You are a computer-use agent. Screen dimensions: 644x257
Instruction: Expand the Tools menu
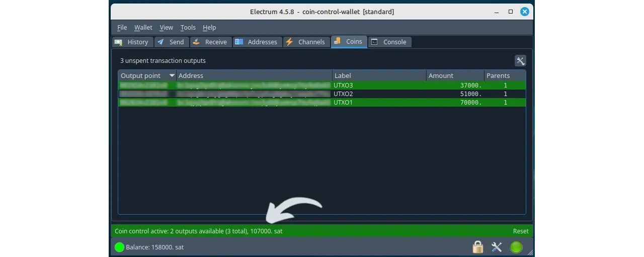pos(188,28)
